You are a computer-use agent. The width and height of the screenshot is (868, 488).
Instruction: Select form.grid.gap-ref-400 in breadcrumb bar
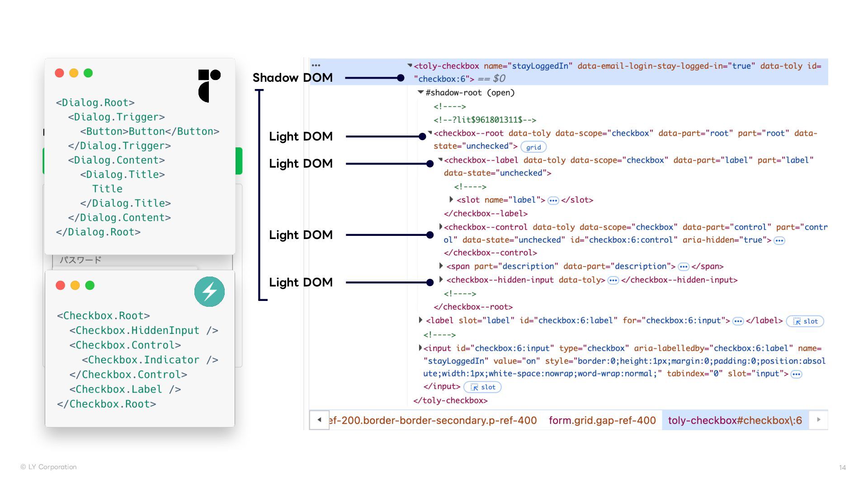[x=602, y=420]
